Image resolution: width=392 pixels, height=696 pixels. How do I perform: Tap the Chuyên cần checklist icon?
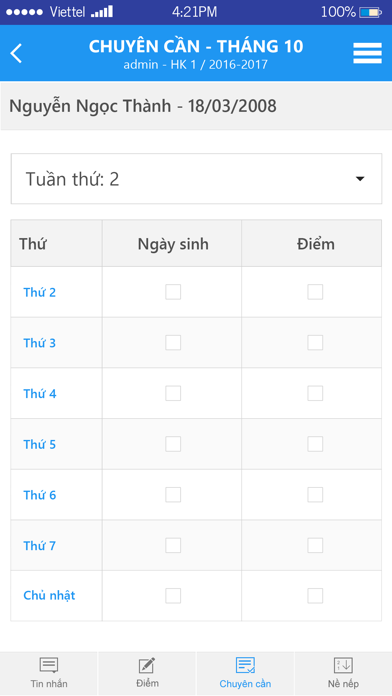pyautogui.click(x=245, y=665)
